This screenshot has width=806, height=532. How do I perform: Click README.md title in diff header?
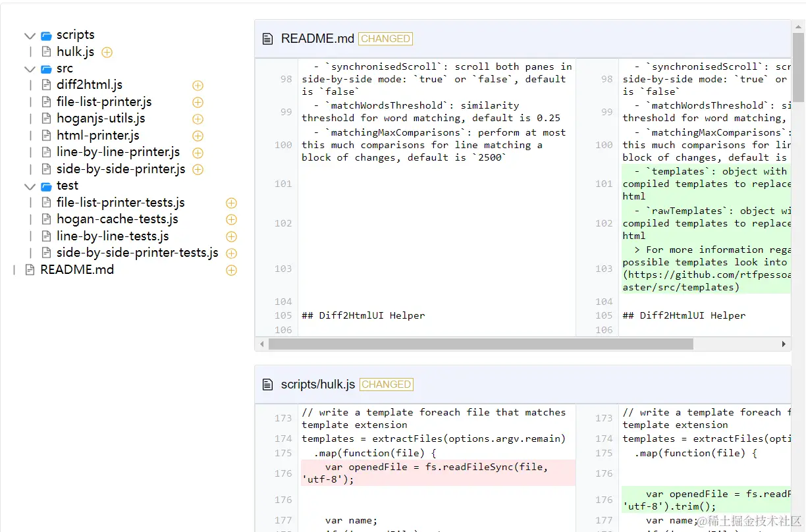(317, 39)
